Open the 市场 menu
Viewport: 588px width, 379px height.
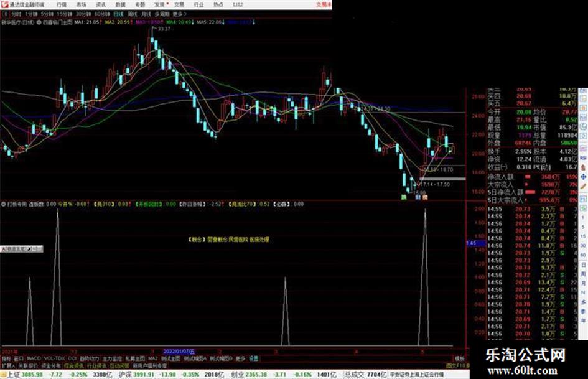pyautogui.click(x=82, y=5)
